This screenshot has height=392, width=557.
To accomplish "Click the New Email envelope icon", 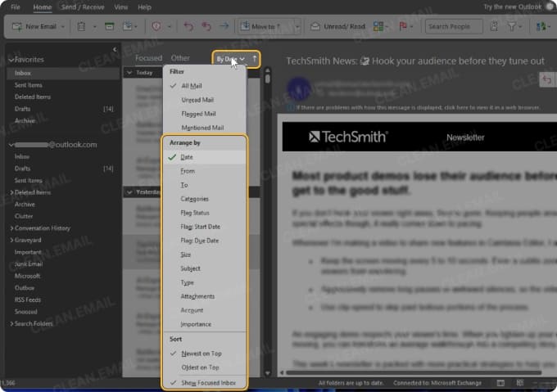I will 17,27.
